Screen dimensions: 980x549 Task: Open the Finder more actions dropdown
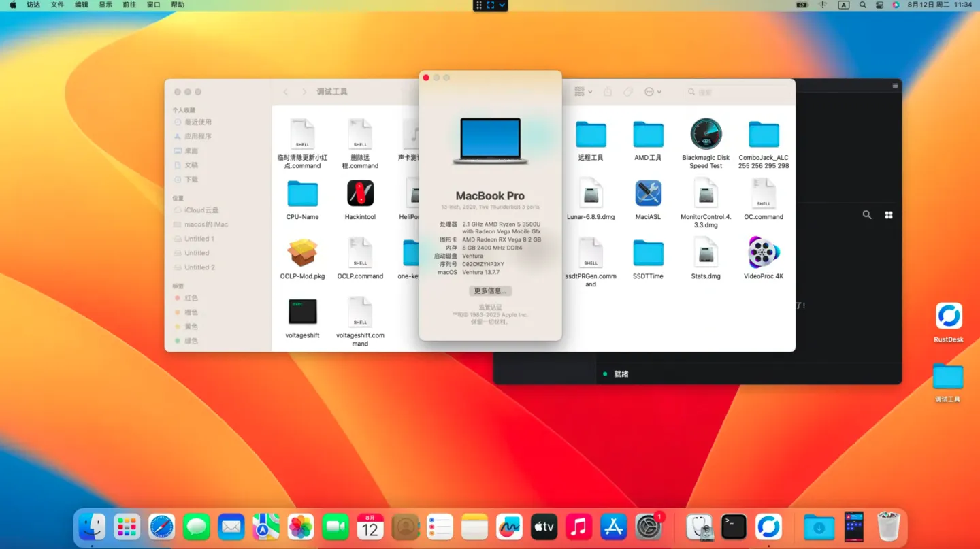[x=652, y=92]
